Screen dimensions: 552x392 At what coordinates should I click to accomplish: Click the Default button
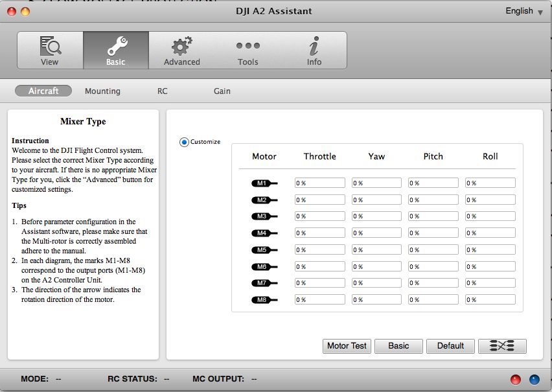click(451, 346)
